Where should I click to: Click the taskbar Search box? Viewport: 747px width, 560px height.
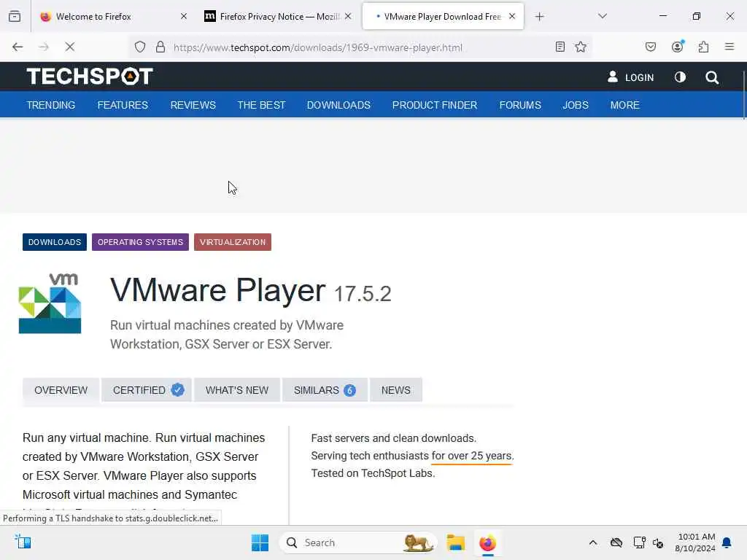click(358, 542)
